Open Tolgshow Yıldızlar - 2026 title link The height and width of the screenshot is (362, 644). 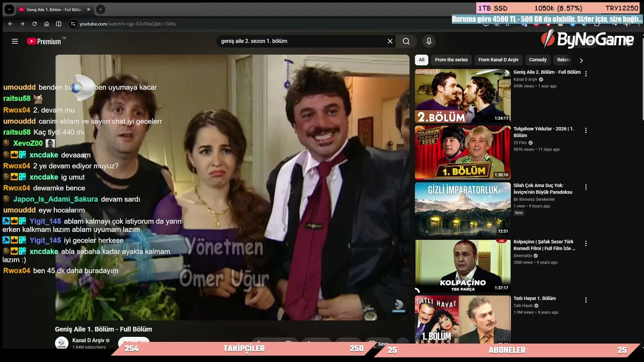point(543,132)
